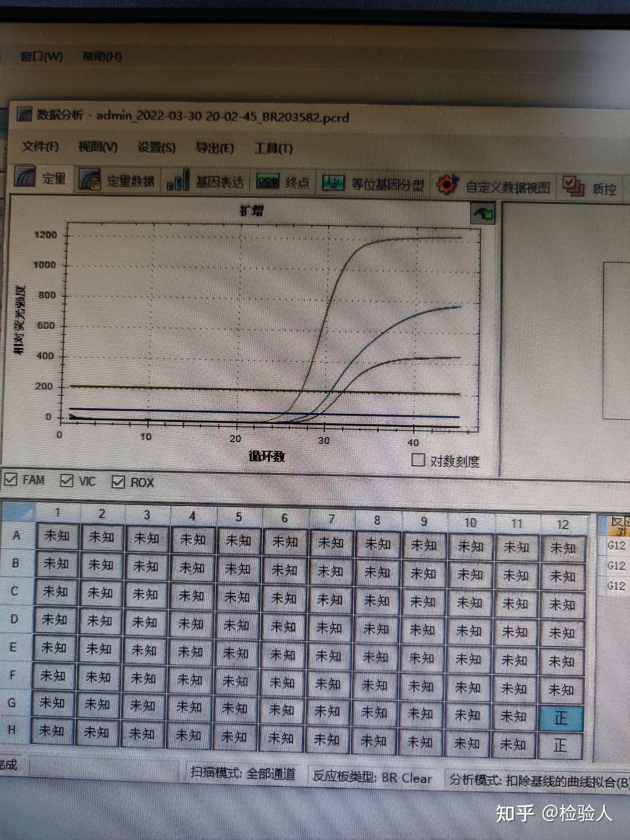Switch to the 定量 tab

tap(40, 178)
